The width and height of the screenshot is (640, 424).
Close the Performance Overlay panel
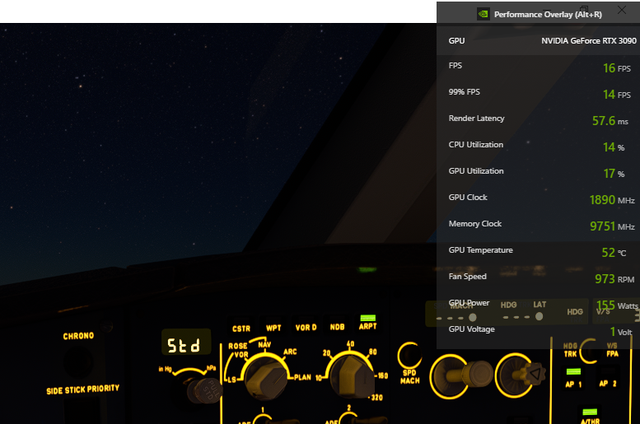click(x=622, y=10)
